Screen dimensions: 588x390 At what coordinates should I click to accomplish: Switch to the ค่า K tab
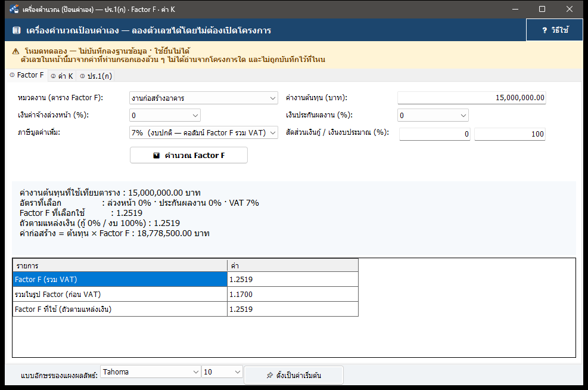[62, 76]
